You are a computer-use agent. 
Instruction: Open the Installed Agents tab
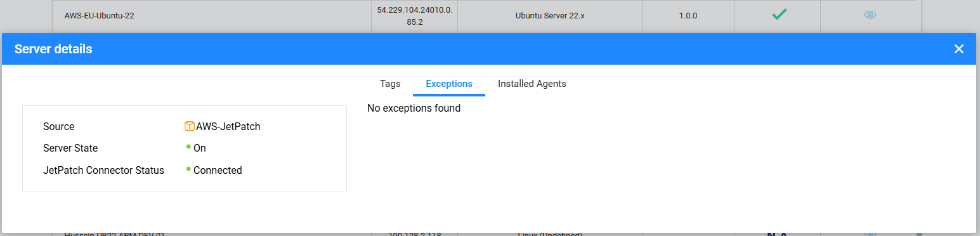pyautogui.click(x=532, y=84)
